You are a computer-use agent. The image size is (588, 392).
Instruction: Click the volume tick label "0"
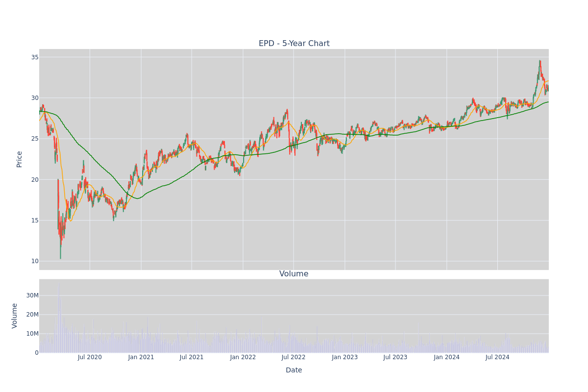tap(37, 353)
